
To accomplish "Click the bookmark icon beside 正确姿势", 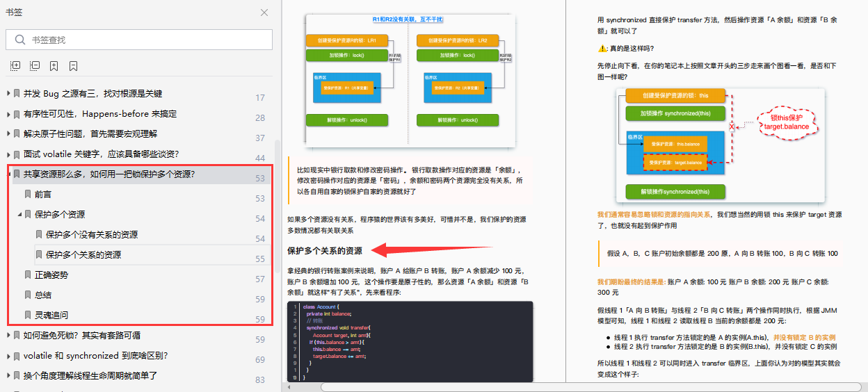I will point(28,275).
